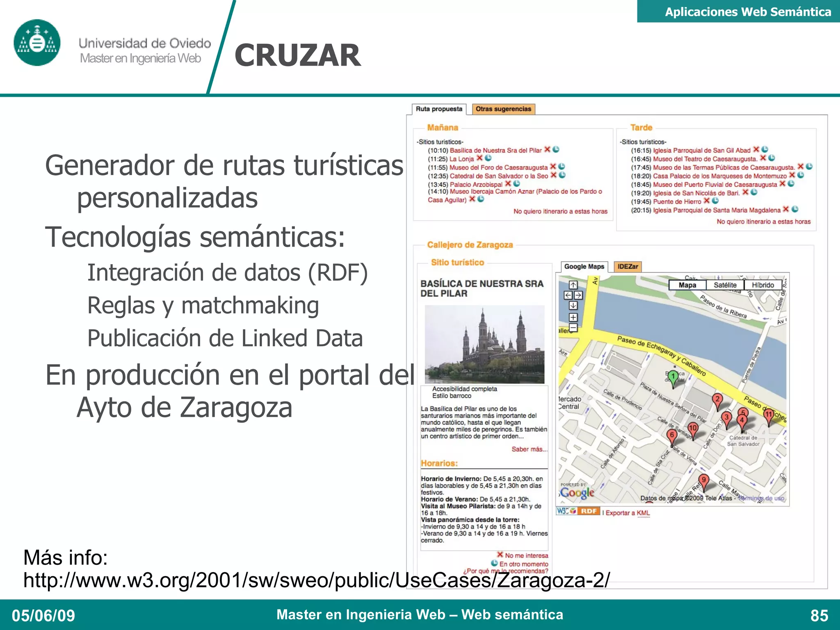Remove Puente de Hierro from itinerary

[706, 201]
